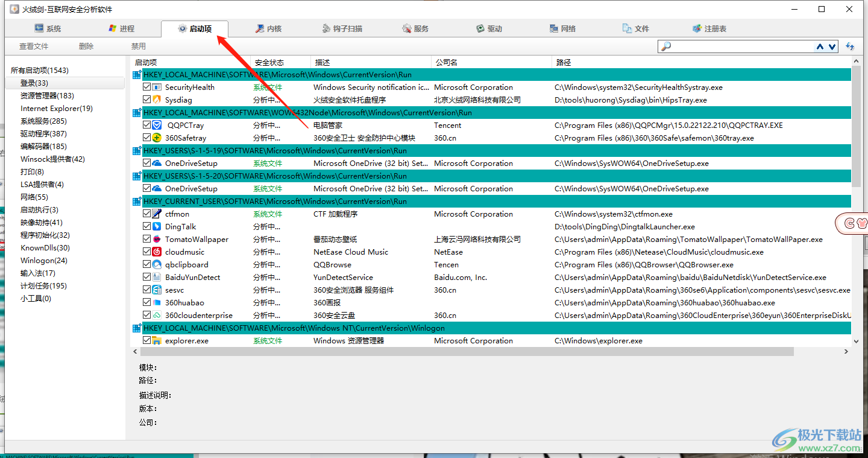Click the registry icon of Winlogon key header

tap(137, 328)
